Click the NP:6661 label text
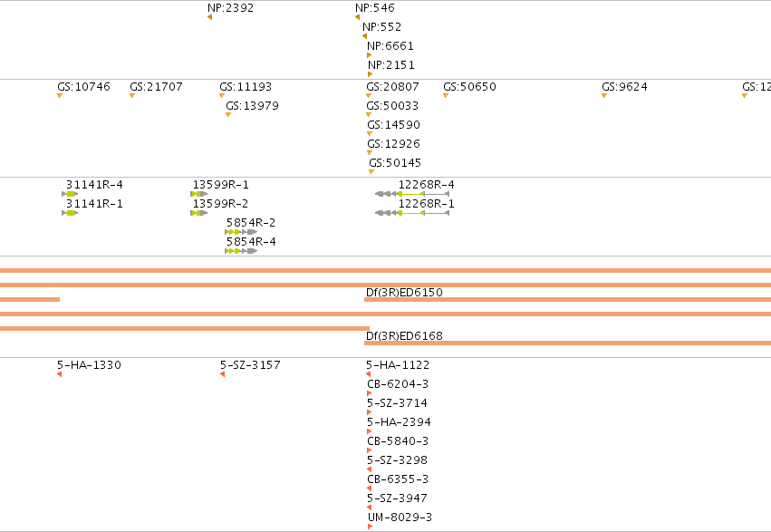 tap(390, 46)
